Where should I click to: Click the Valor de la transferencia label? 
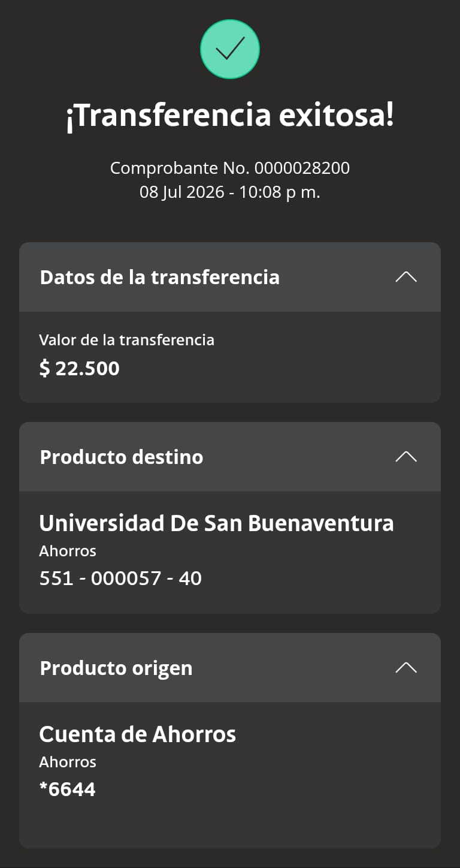pyautogui.click(x=126, y=340)
